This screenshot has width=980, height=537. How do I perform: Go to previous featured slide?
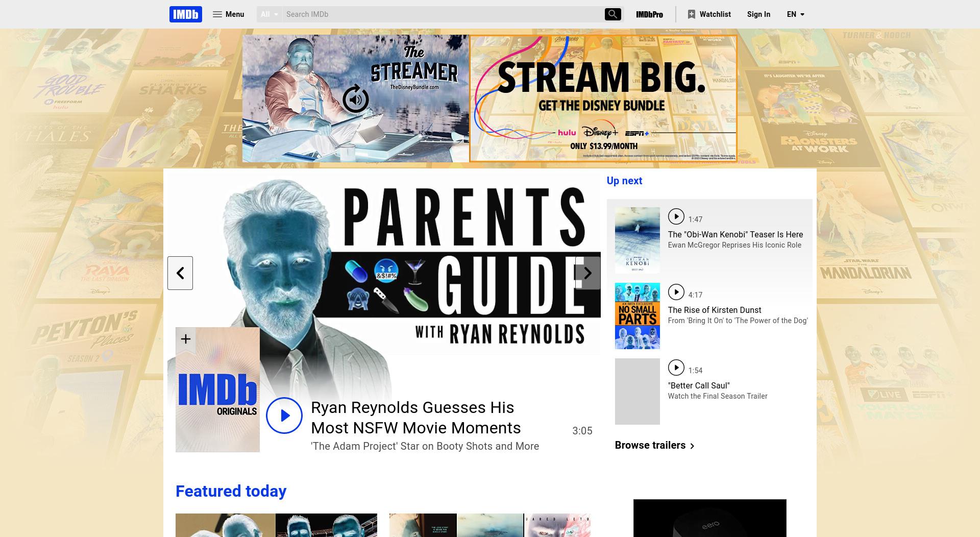point(180,273)
